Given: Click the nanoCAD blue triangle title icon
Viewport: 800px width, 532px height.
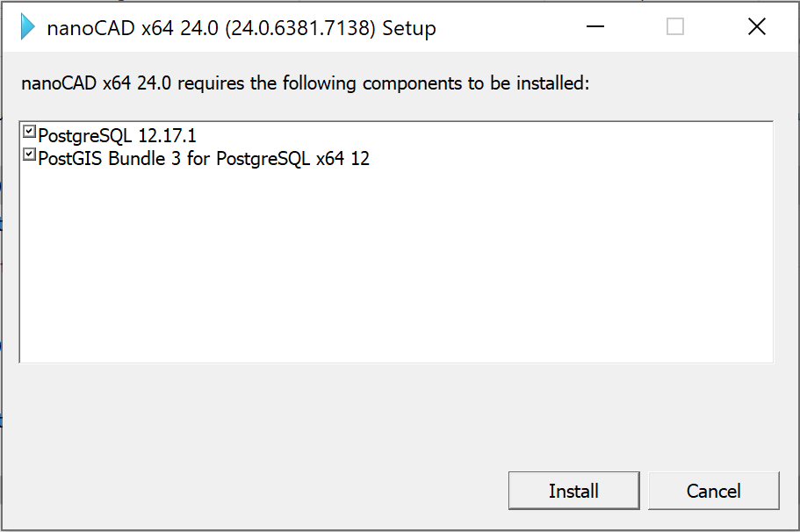Looking at the screenshot, I should coord(28,27).
